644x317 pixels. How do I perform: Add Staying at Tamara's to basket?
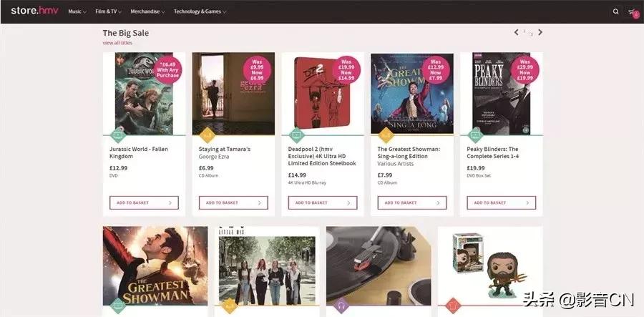(x=233, y=203)
